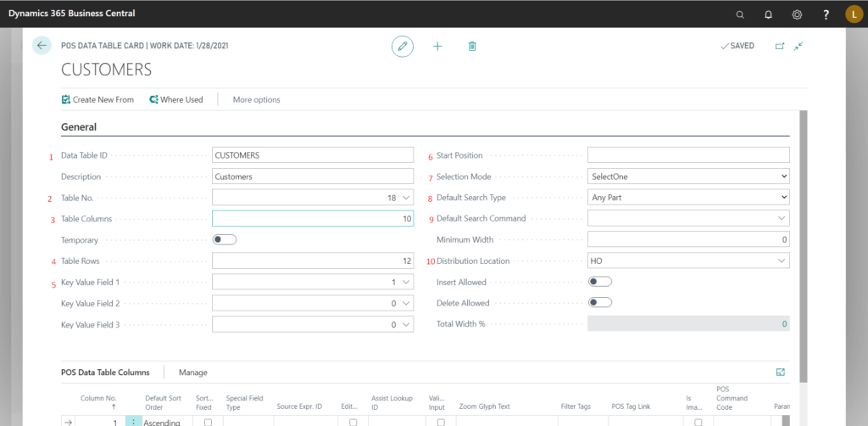Sort by Column No. header
The image size is (868, 426).
coord(98,398)
